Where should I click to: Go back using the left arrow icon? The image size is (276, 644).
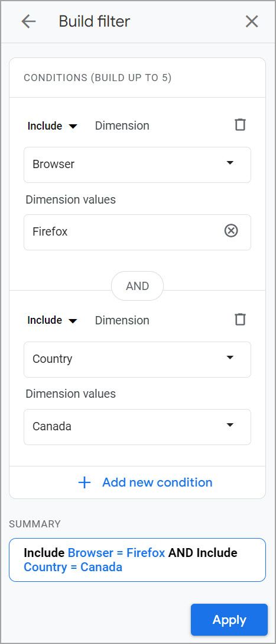[29, 21]
